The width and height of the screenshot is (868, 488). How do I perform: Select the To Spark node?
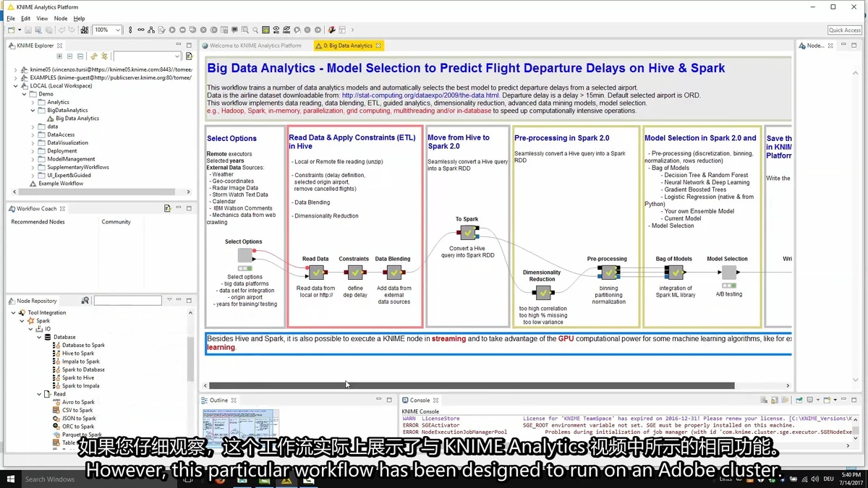click(x=468, y=233)
